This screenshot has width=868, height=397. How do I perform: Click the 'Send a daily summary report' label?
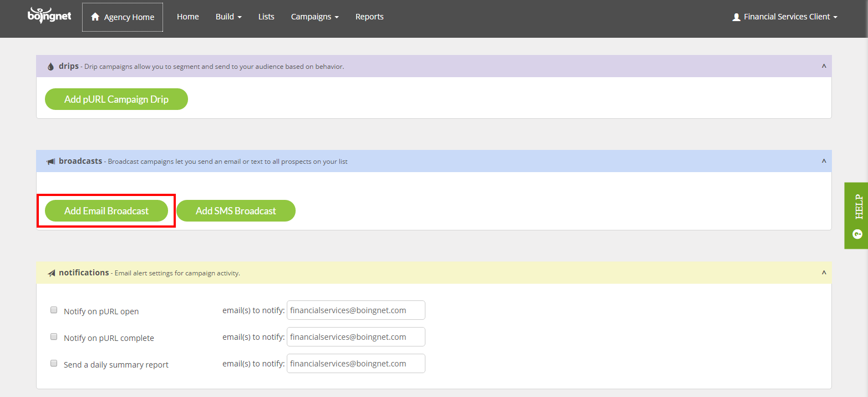click(x=116, y=365)
